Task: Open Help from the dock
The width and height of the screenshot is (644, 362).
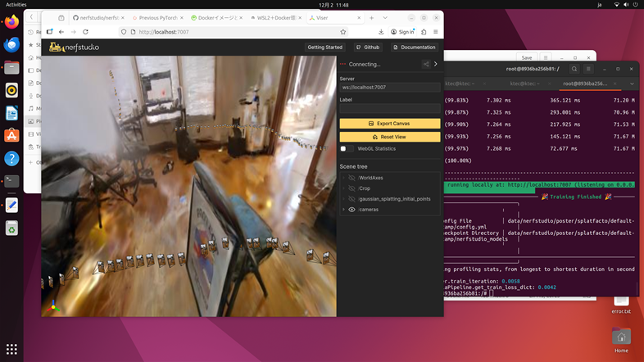Action: pos(11,158)
